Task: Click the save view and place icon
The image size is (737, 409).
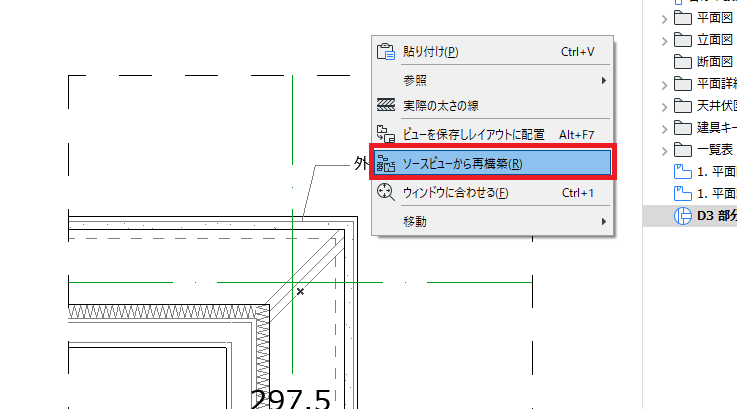Action: click(386, 134)
